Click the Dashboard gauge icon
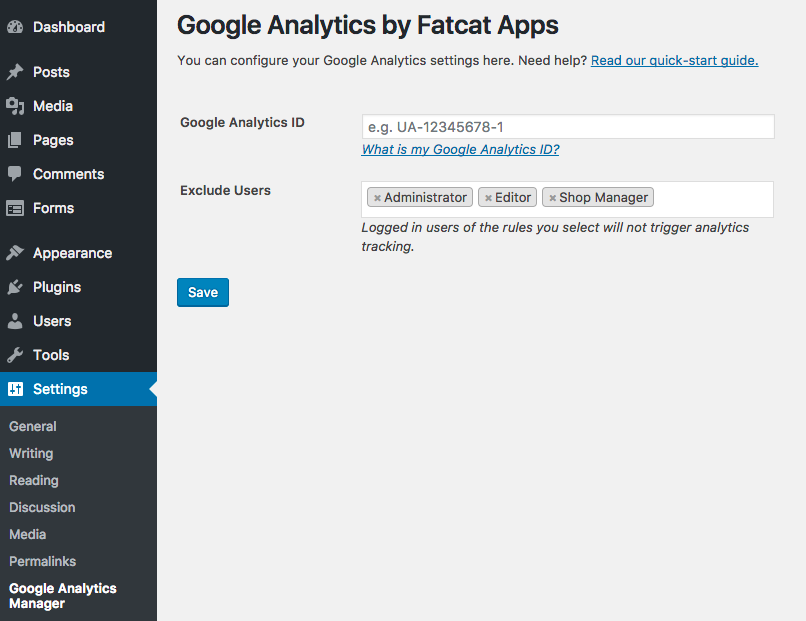Screen dimensions: 806x621 pos(15,27)
